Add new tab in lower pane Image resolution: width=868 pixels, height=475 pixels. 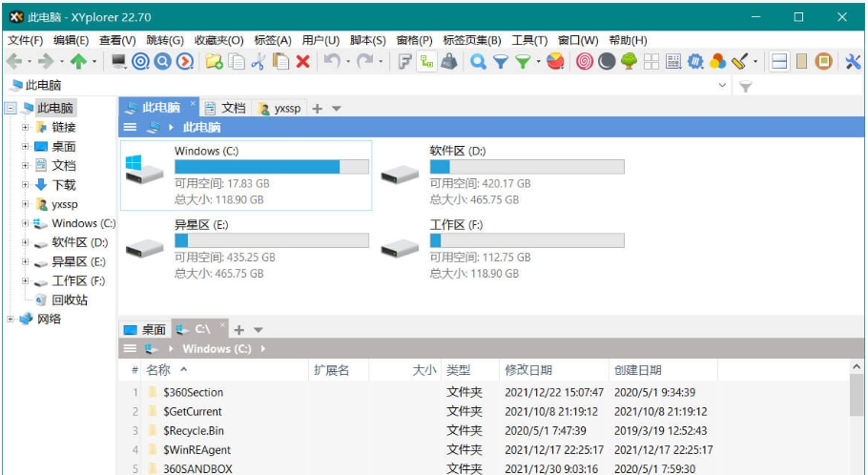(239, 330)
